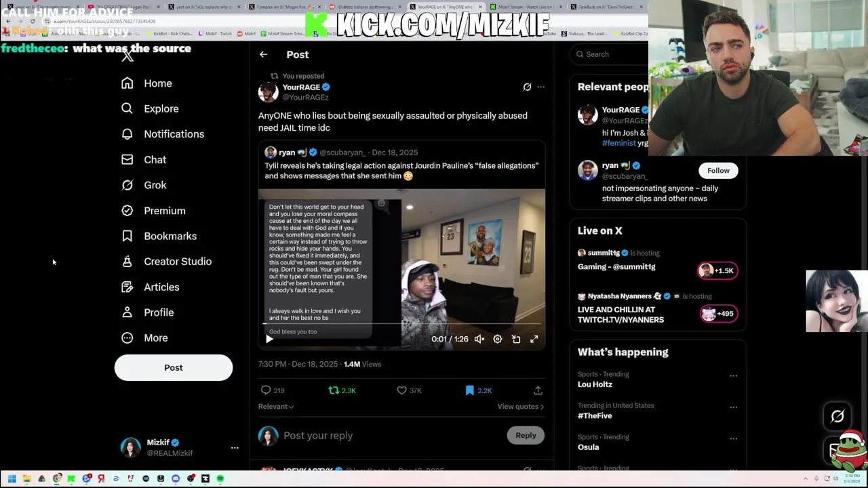868x488 pixels.
Task: Open Creator Studio in the sidebar
Action: coord(166,262)
